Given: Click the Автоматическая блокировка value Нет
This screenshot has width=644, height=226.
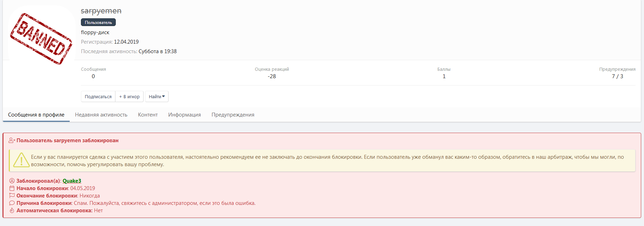Looking at the screenshot, I should pyautogui.click(x=99, y=211).
